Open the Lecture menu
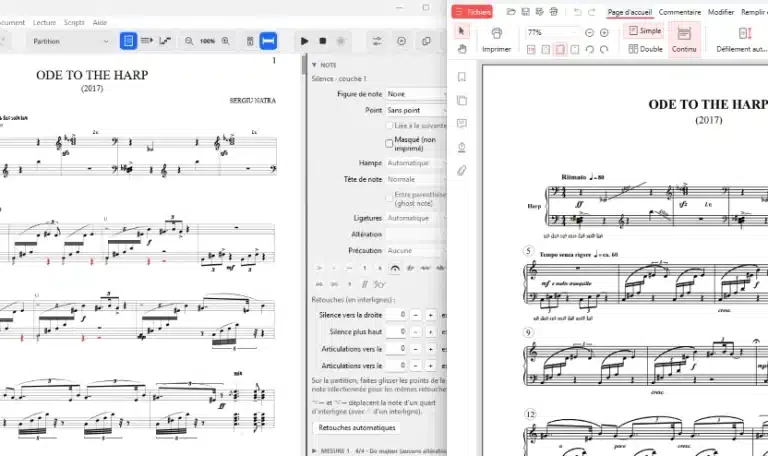This screenshot has width=768, height=456. click(44, 23)
